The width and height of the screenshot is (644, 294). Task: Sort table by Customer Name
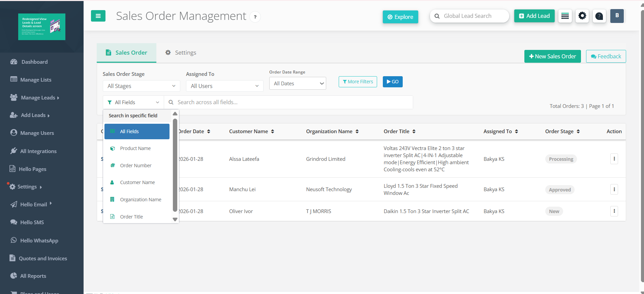click(x=252, y=131)
